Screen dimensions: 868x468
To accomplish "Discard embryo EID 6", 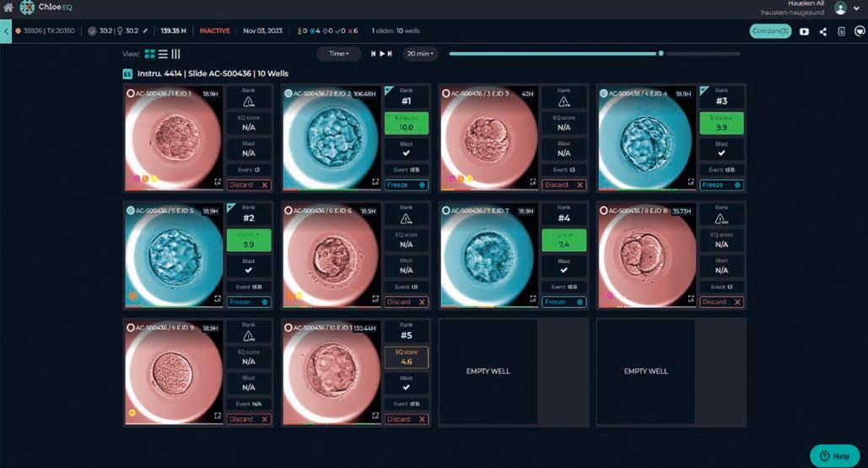I will coord(407,302).
